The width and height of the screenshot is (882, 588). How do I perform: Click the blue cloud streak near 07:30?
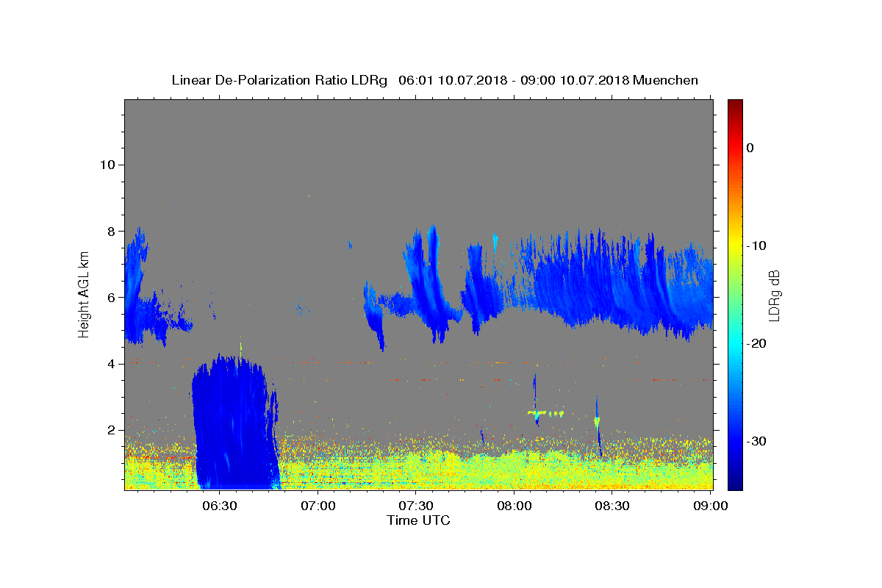click(x=429, y=283)
